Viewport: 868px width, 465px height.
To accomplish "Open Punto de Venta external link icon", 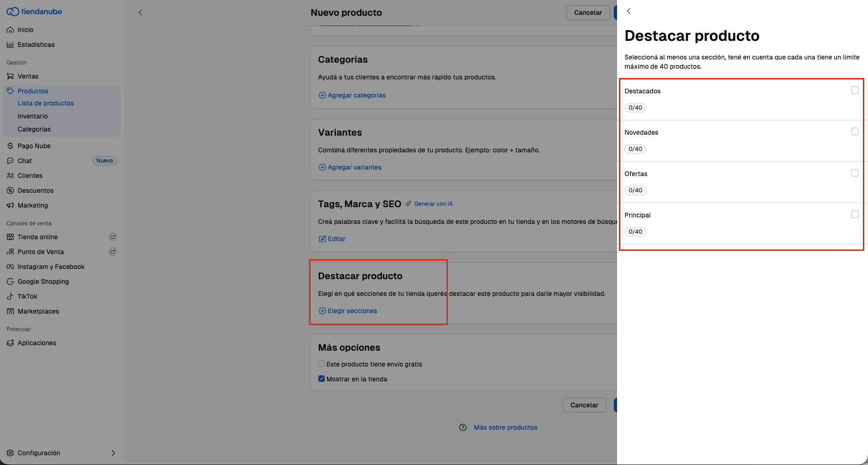I will pyautogui.click(x=112, y=252).
